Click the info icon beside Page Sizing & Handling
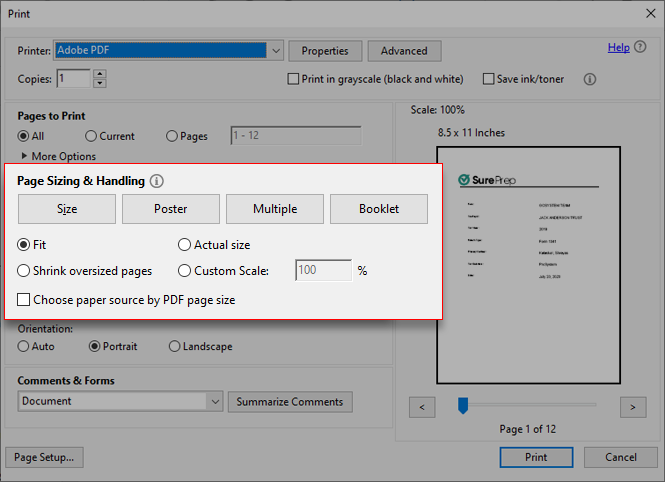 pyautogui.click(x=157, y=181)
